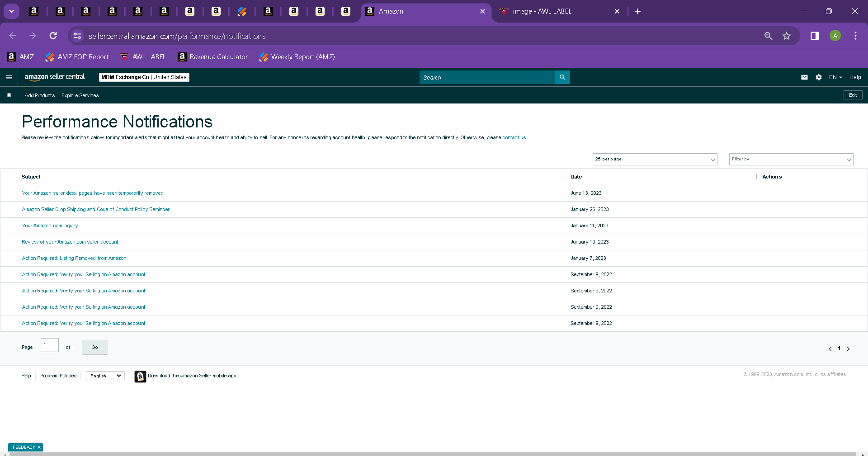Open 'Your Amazon seller detail pages have been temporarily removed'
This screenshot has height=456, width=868.
coord(93,193)
